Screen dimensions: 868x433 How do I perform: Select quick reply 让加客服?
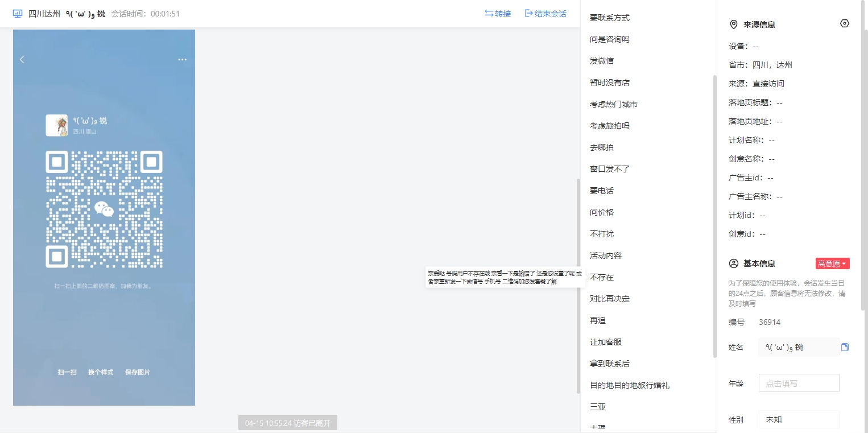click(606, 342)
